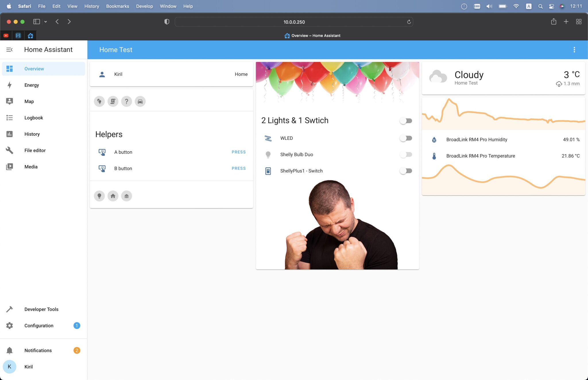Click the home icon in the helpers card
Screen dimensions: 588x380
[113, 195]
